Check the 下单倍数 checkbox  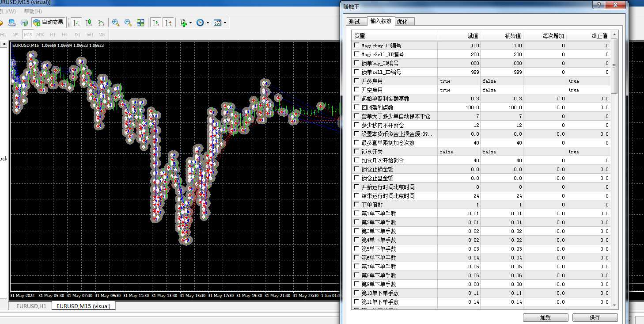coord(356,205)
